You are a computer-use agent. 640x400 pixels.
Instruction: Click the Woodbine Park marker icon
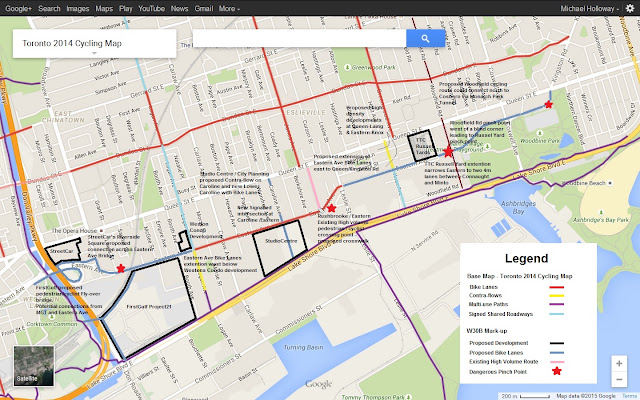point(540,133)
